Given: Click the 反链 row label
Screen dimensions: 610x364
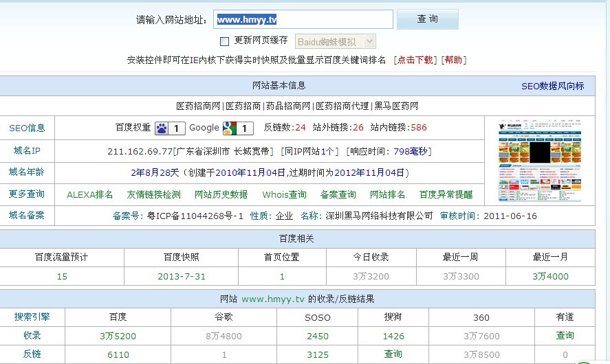Looking at the screenshot, I should [x=32, y=354].
